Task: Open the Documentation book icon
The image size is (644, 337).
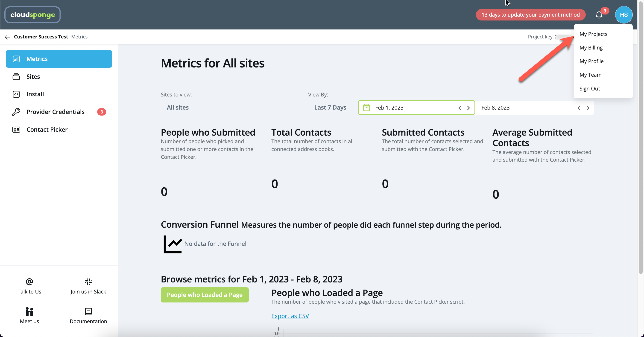Action: point(88,311)
